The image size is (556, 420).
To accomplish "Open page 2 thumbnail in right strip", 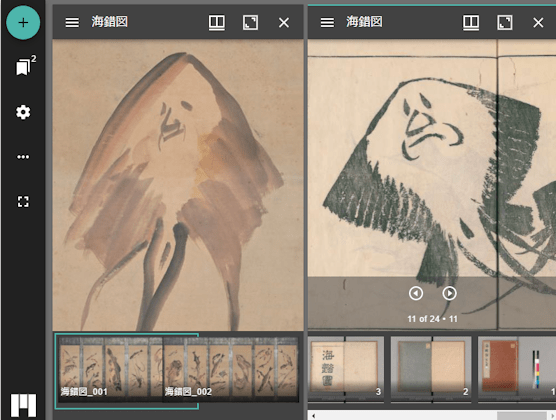I will 431,369.
